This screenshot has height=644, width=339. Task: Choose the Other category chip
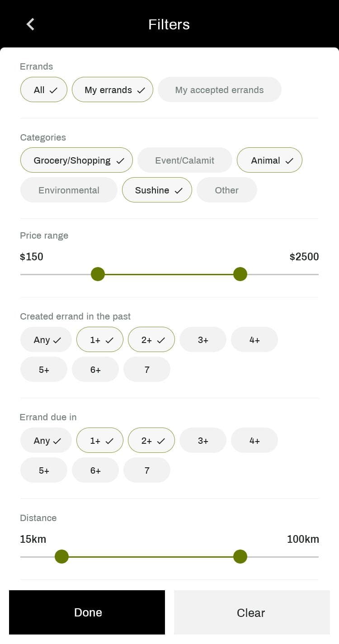[226, 190]
